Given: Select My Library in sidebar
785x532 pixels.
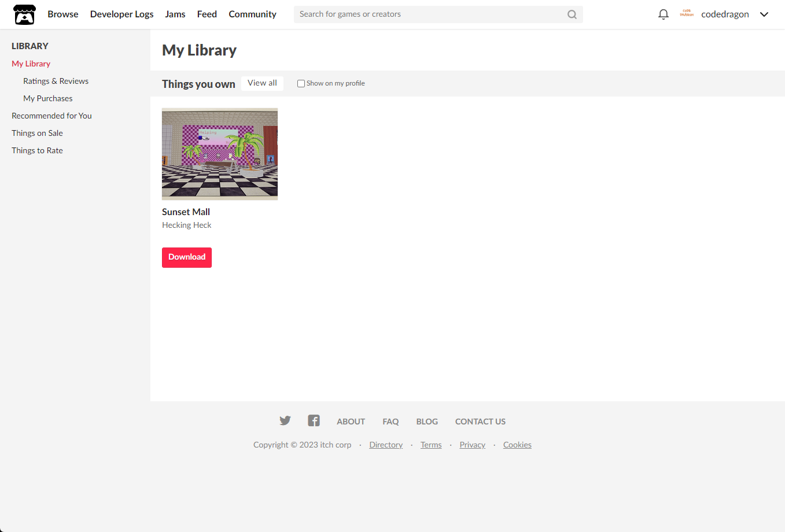Looking at the screenshot, I should 31,64.
